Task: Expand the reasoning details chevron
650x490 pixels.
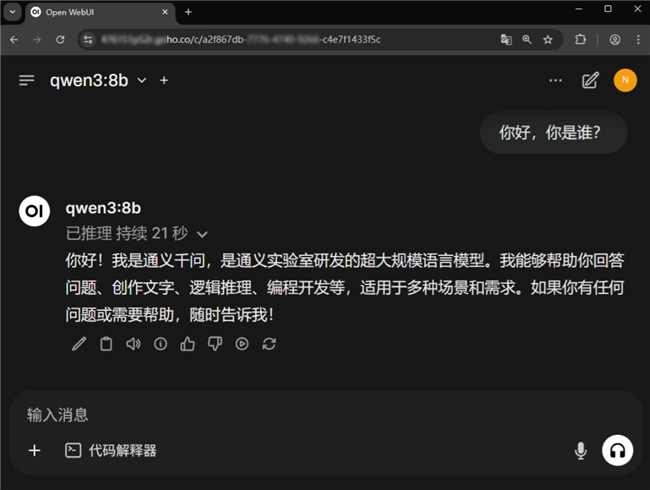Action: pos(202,234)
